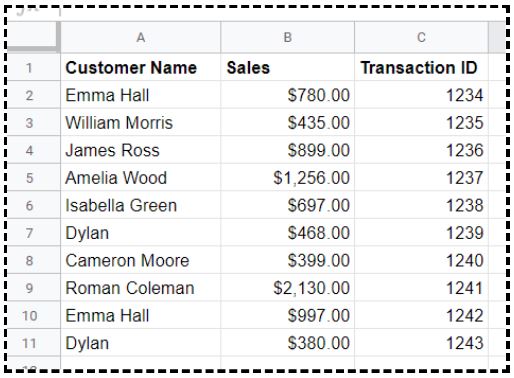This screenshot has width=514, height=378.
Task: Select the column B header
Action: click(287, 37)
